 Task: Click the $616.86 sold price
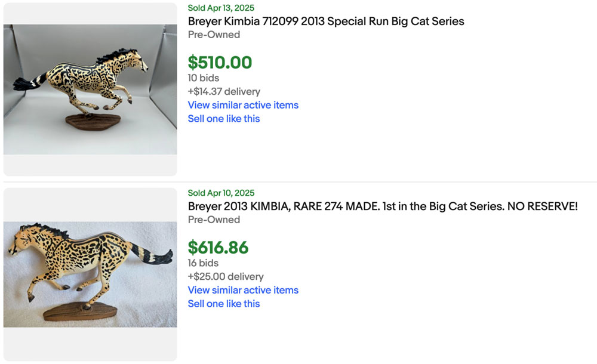click(218, 247)
